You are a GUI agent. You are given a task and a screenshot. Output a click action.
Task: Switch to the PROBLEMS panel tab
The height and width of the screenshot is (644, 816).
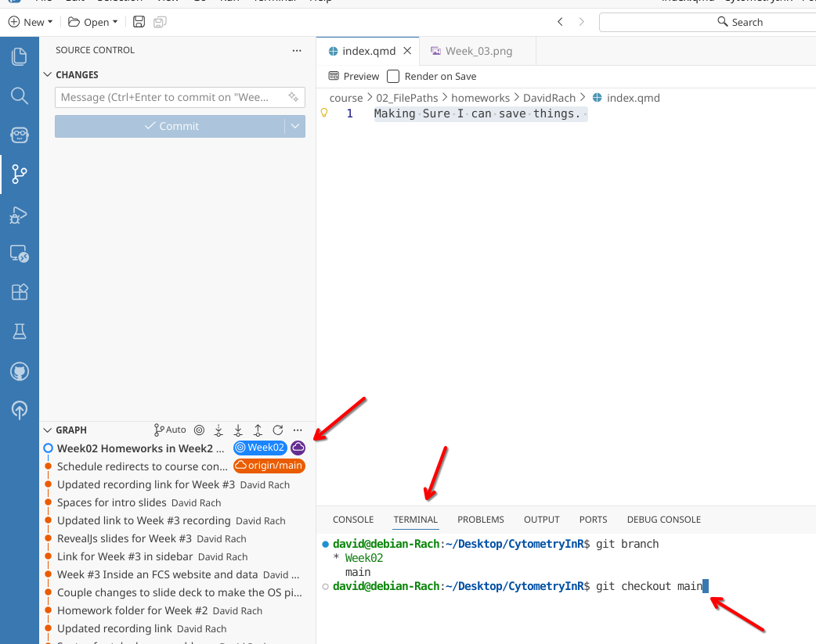[480, 519]
